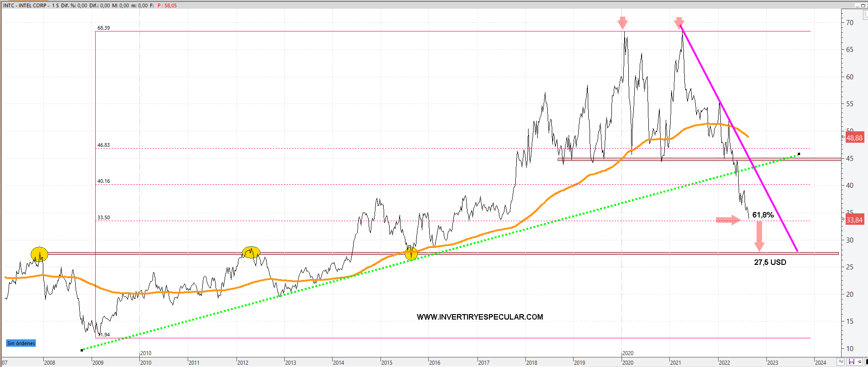Click the WWW.INVERTIRYESPECULAR.COM watermark text
Image resolution: width=868 pixels, height=367 pixels.
480,317
